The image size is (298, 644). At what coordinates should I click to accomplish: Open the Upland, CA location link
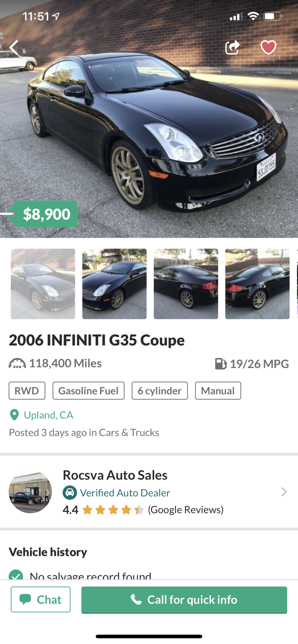coord(48,415)
